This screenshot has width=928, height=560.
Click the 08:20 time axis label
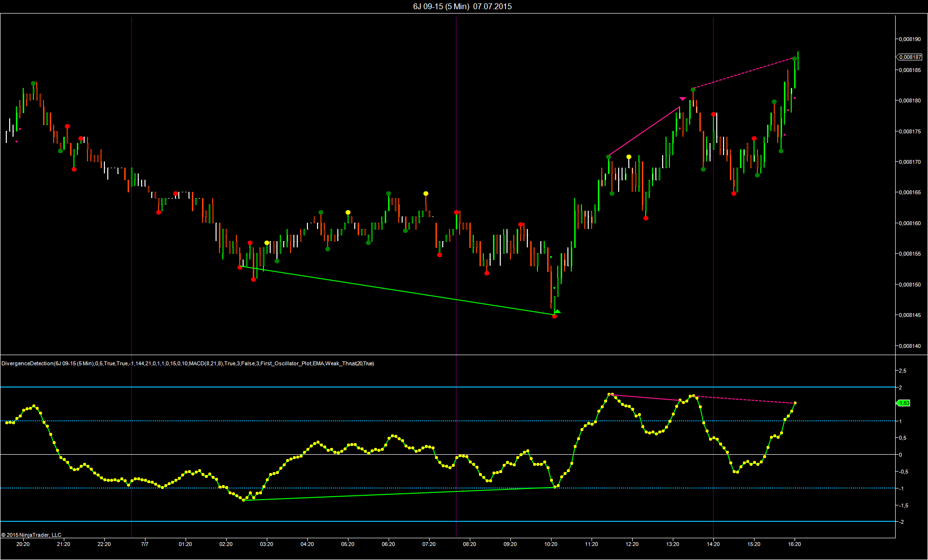click(x=469, y=544)
